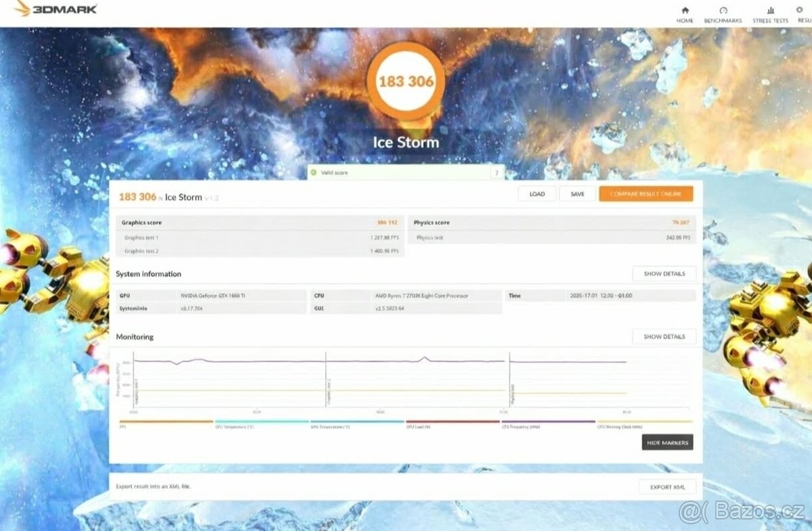Click the orange 183 306 score badge
The image size is (812, 531).
tap(405, 80)
